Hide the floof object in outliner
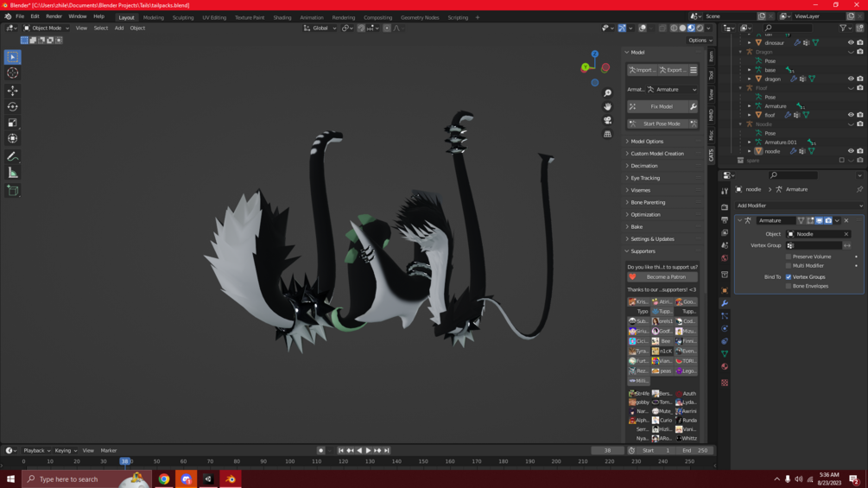Viewport: 868px width, 488px height. coord(851,115)
